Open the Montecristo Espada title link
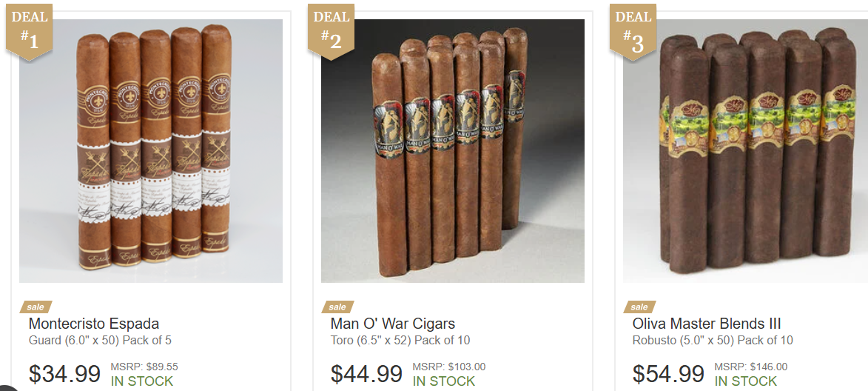 point(93,324)
